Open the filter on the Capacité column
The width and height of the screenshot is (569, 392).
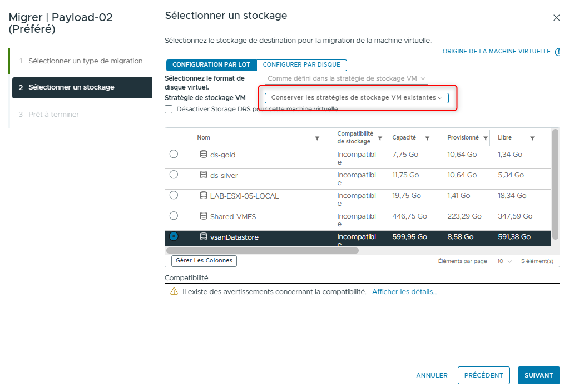coord(427,137)
